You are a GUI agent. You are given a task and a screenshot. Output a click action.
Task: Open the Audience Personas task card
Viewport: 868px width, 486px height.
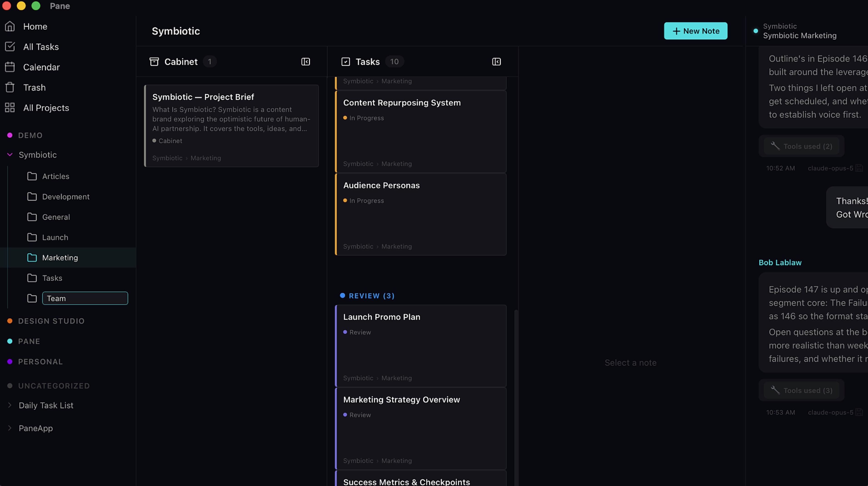[x=421, y=214]
